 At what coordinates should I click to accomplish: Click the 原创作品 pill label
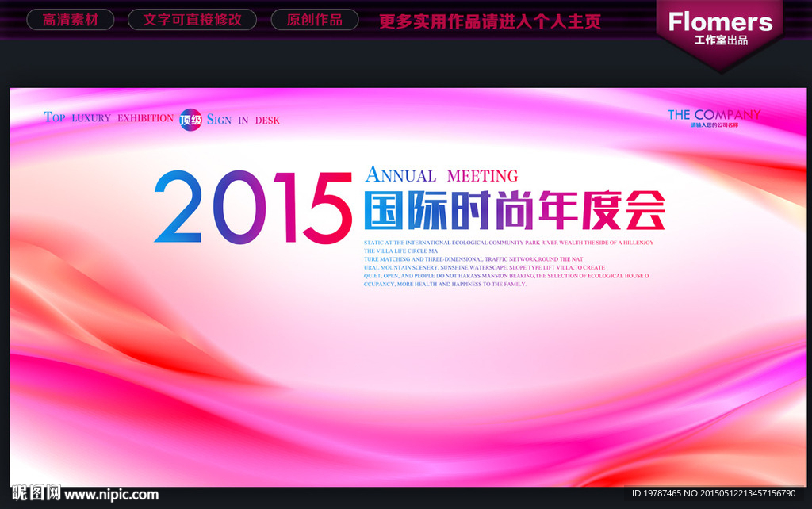(315, 20)
